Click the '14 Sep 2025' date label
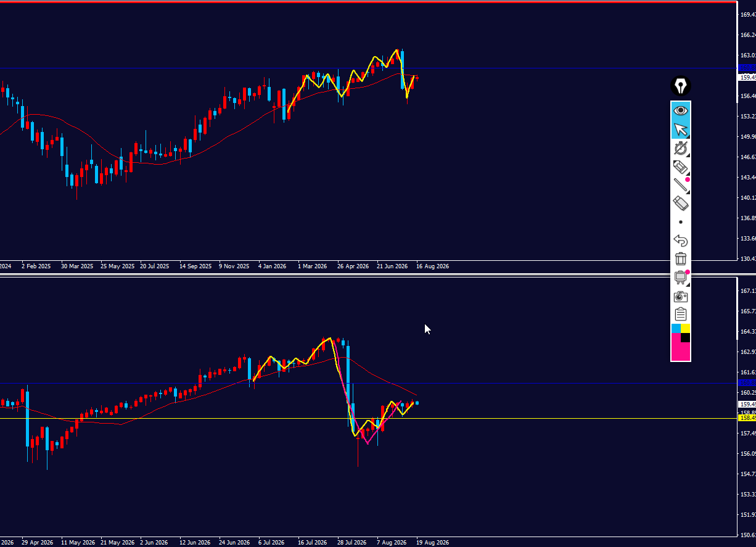 (195, 266)
